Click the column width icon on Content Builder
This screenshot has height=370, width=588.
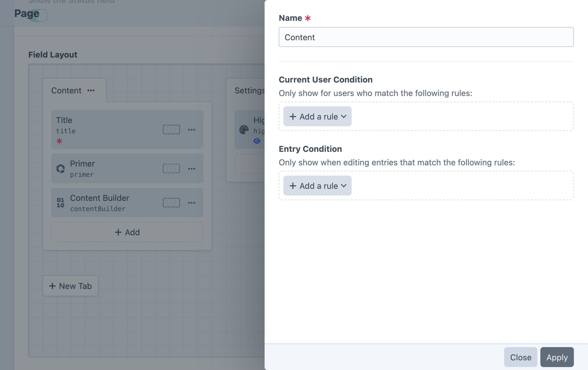tap(171, 203)
